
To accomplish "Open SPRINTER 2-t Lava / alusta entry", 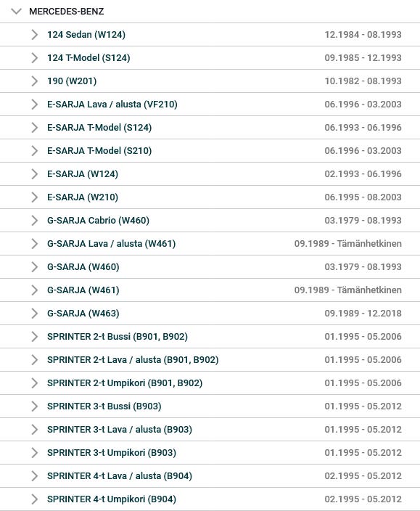I will click(133, 360).
